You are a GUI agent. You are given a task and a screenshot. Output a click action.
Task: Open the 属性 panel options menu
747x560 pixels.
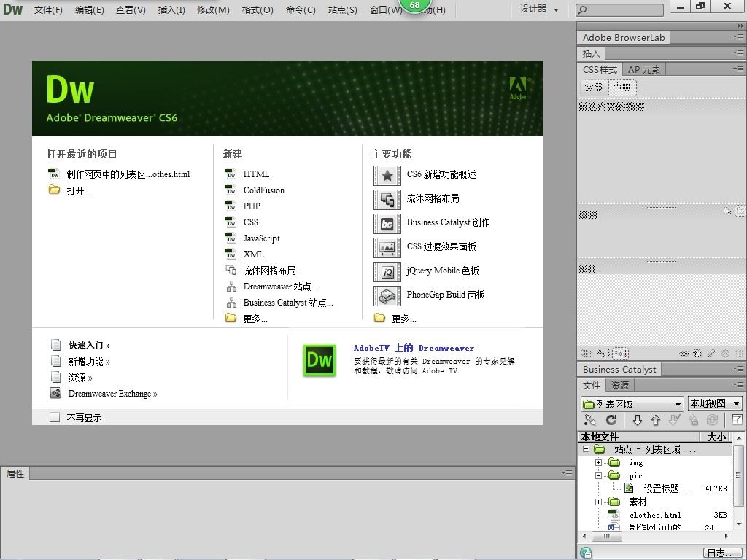coord(566,472)
